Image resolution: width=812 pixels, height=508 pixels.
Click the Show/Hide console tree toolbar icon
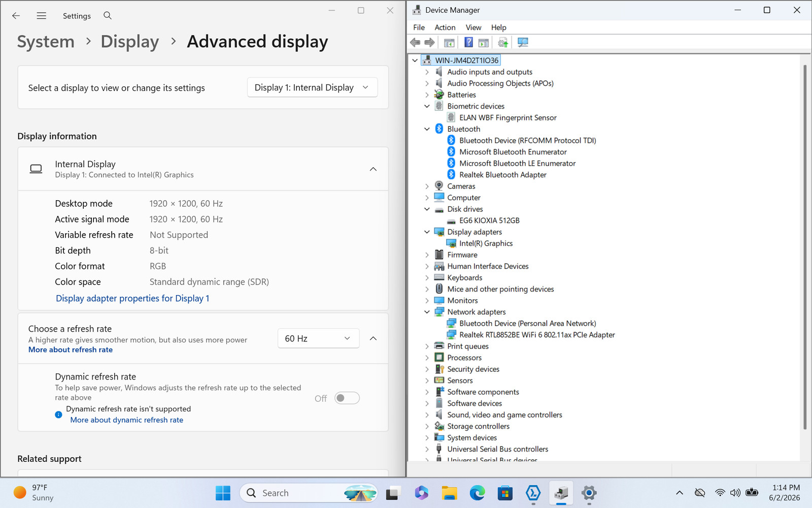point(449,42)
